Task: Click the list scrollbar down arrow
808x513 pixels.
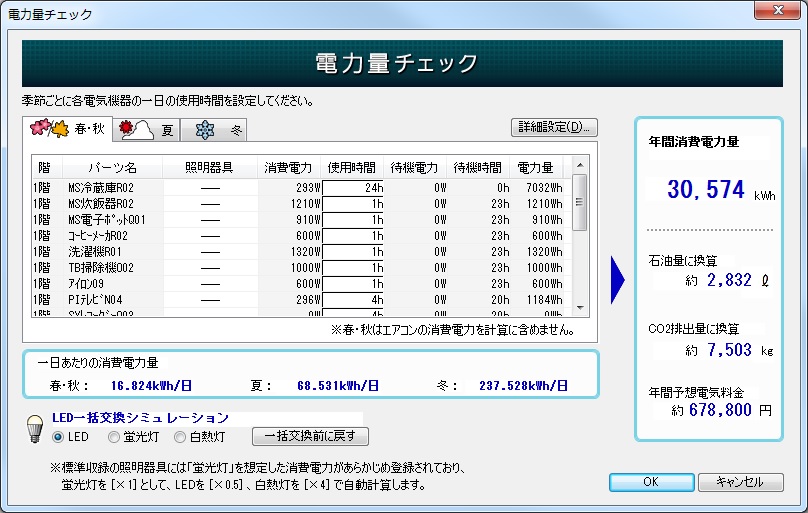Action: pos(580,307)
